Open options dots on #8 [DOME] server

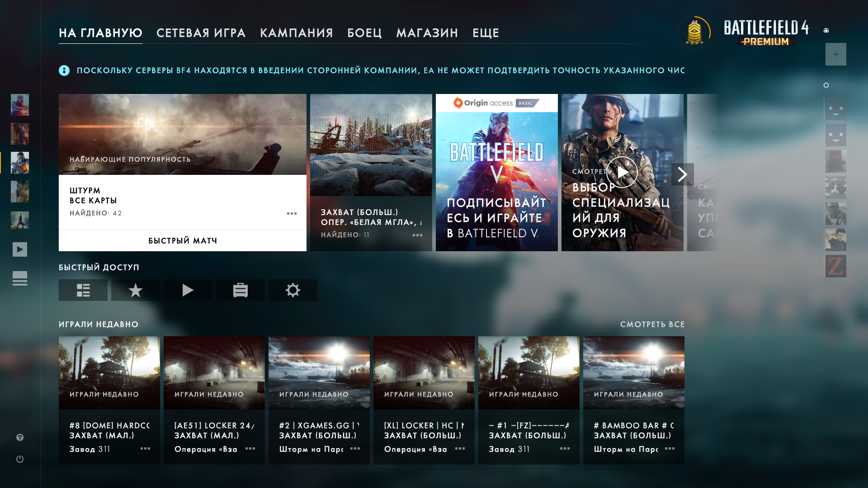146,449
